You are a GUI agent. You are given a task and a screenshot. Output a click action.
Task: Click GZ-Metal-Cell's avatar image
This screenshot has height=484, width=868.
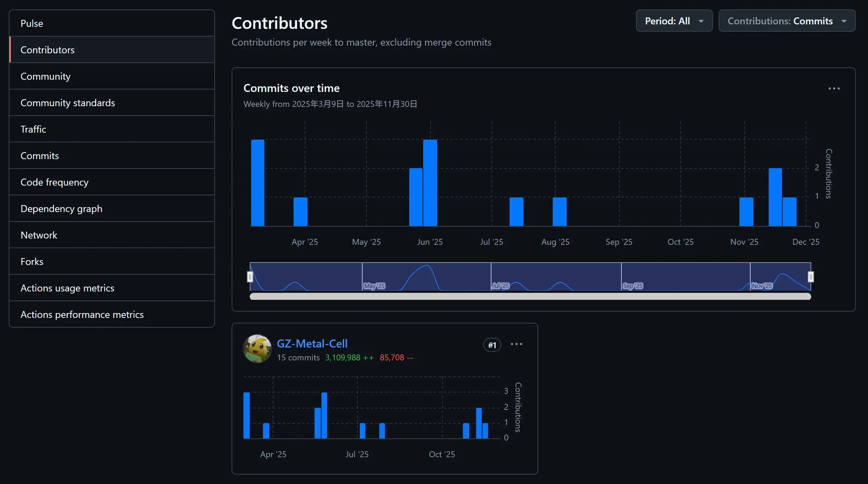(x=257, y=349)
